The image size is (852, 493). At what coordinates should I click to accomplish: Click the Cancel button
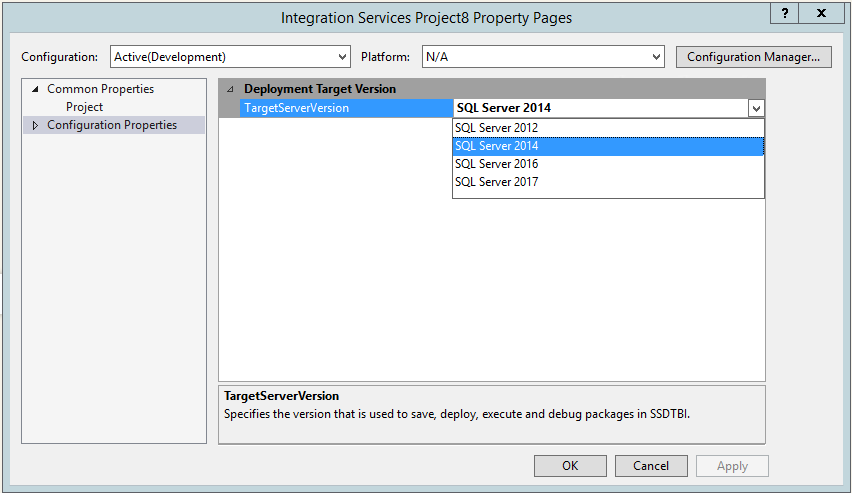pos(651,466)
